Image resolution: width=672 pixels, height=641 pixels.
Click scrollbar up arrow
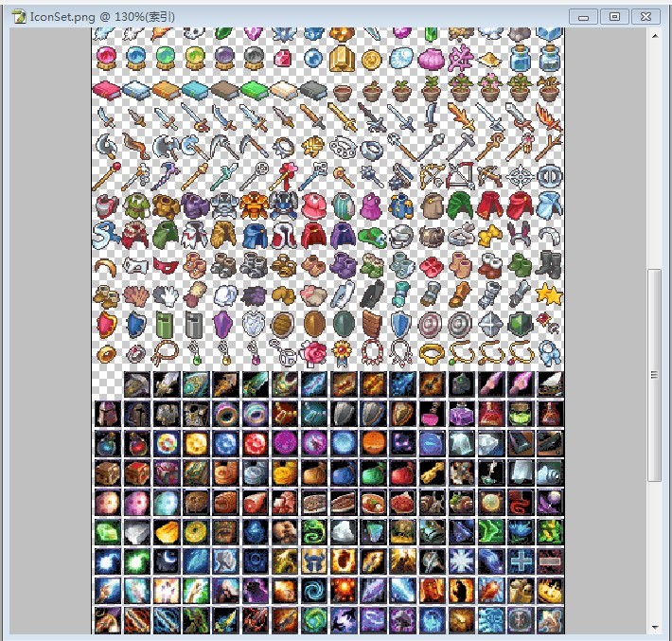[x=655, y=36]
